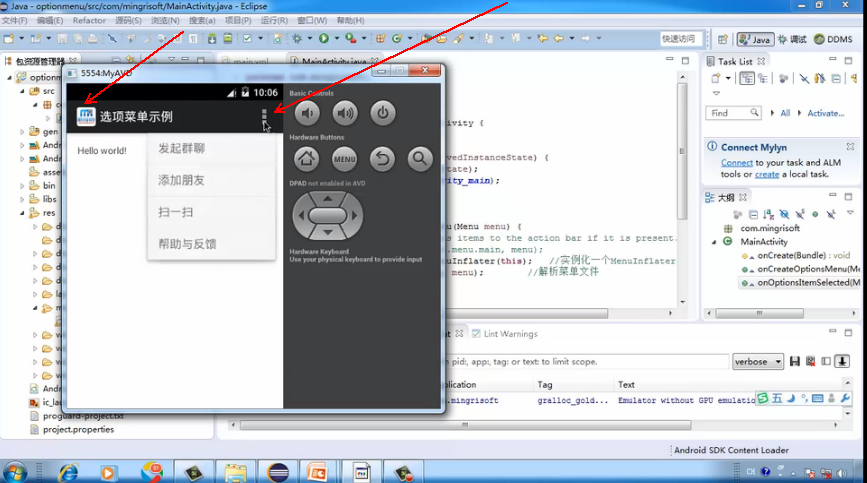This screenshot has width=867, height=483.
Task: Click the Hide Fields icon in 大纲 toolbar
Action: pos(784,214)
